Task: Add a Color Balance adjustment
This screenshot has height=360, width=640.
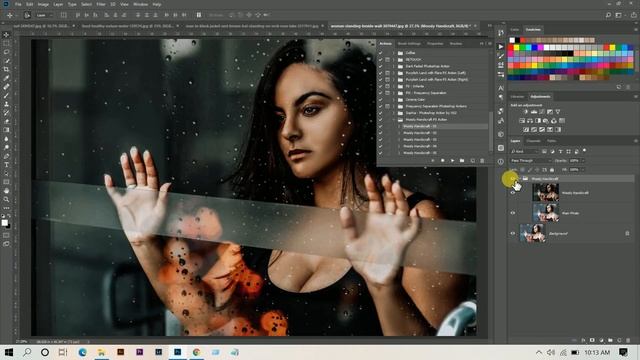Action: (530, 121)
